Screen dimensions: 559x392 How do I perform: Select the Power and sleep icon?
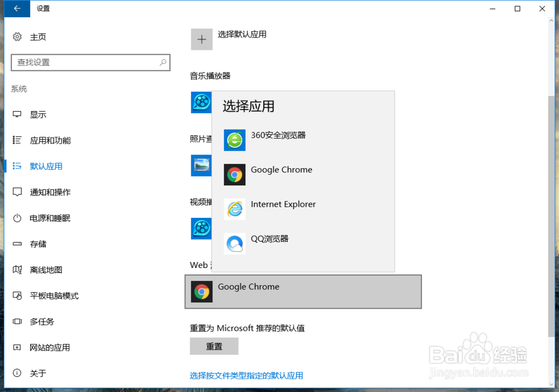(x=17, y=218)
